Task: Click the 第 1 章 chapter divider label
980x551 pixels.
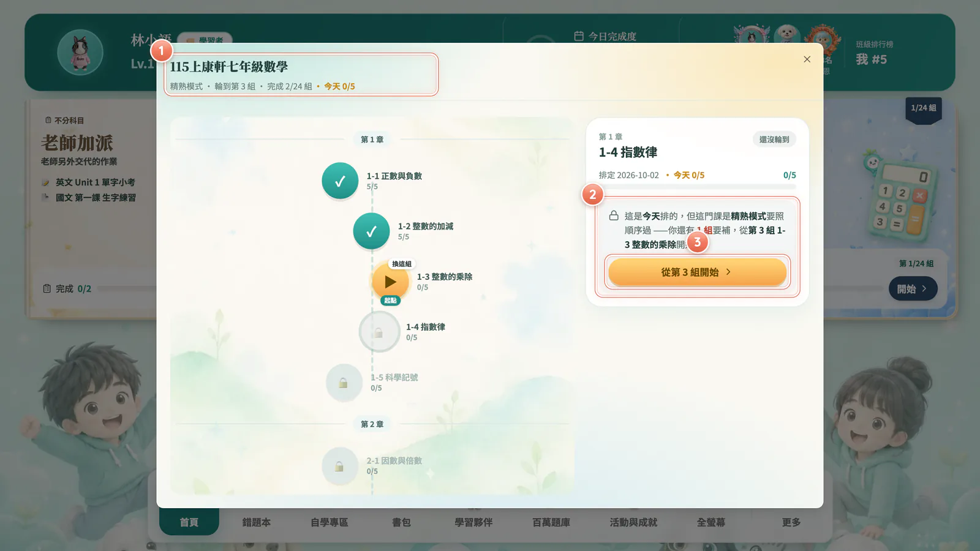Action: (x=372, y=140)
